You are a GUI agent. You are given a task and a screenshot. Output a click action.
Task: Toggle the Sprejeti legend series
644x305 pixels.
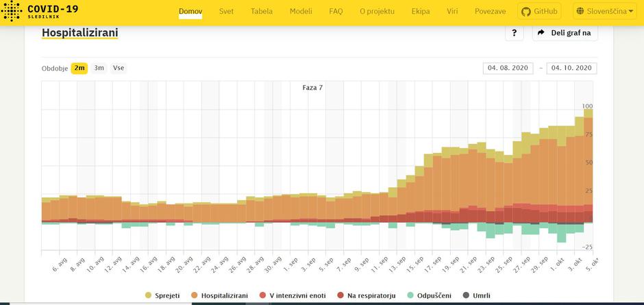point(163,295)
